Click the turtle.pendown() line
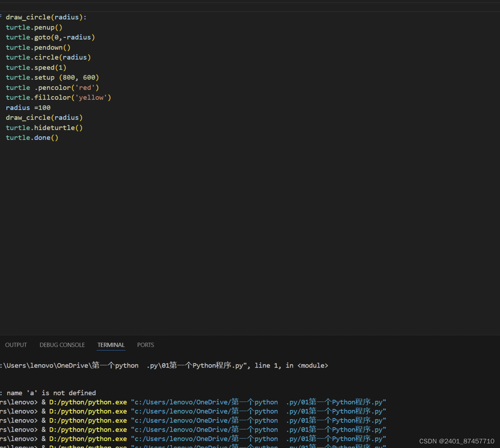The image size is (500, 448). coord(38,48)
